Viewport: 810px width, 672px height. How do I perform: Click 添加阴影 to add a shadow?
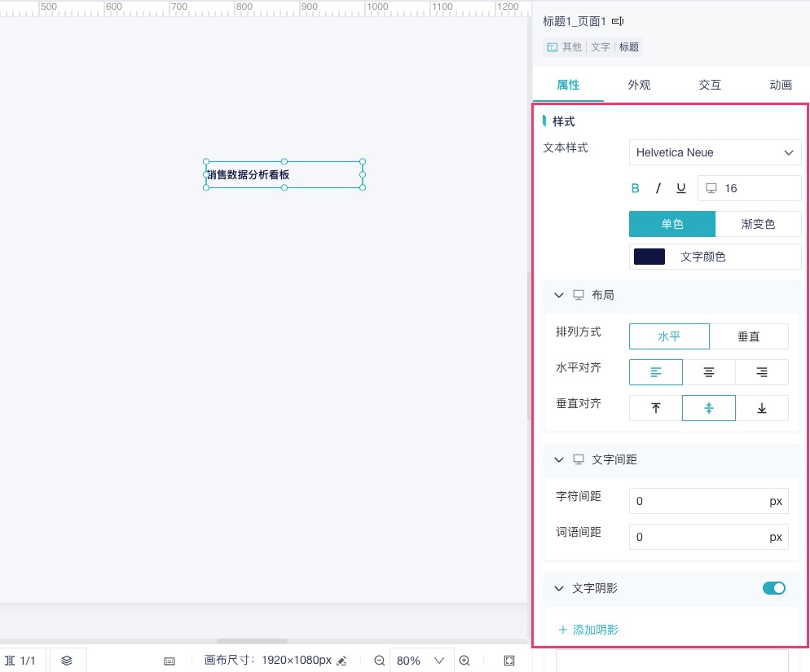pyautogui.click(x=588, y=630)
